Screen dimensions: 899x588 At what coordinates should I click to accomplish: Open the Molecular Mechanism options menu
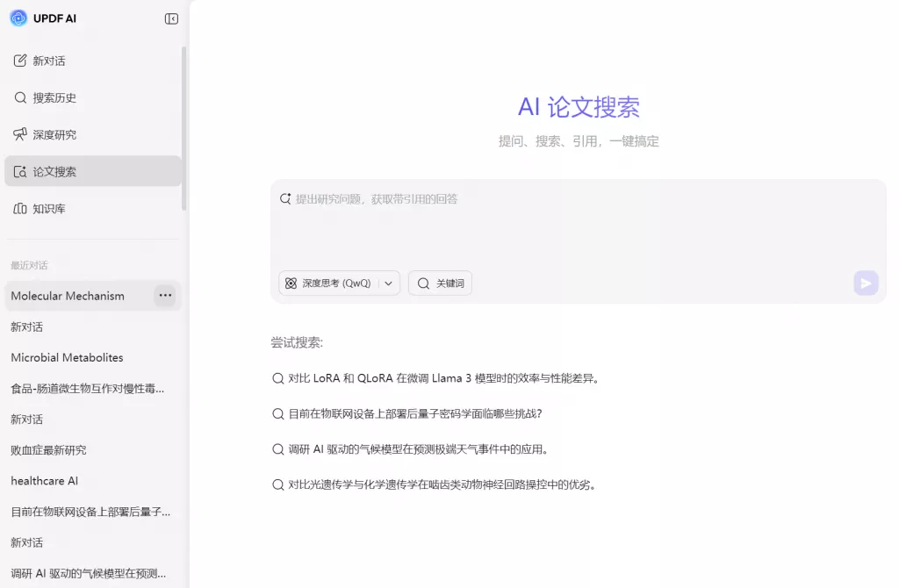pos(165,296)
